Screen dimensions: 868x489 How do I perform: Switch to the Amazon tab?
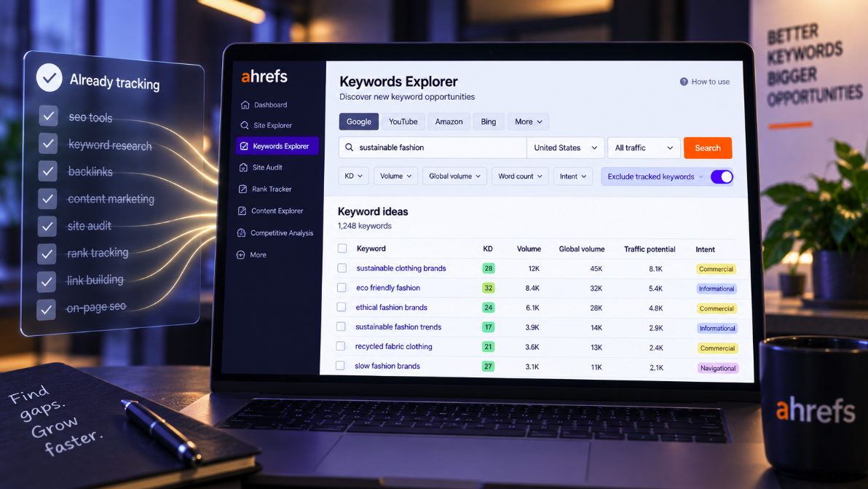[x=449, y=122]
